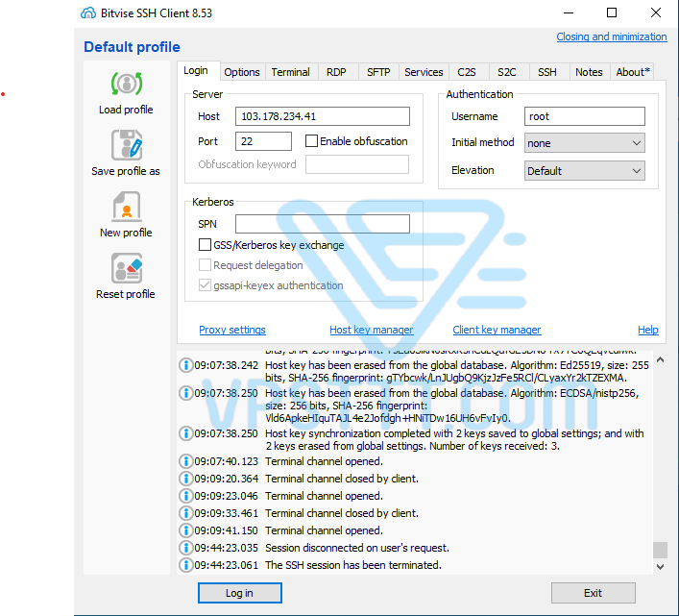Click the Exit button
Image resolution: width=679 pixels, height=616 pixels.
point(594,593)
